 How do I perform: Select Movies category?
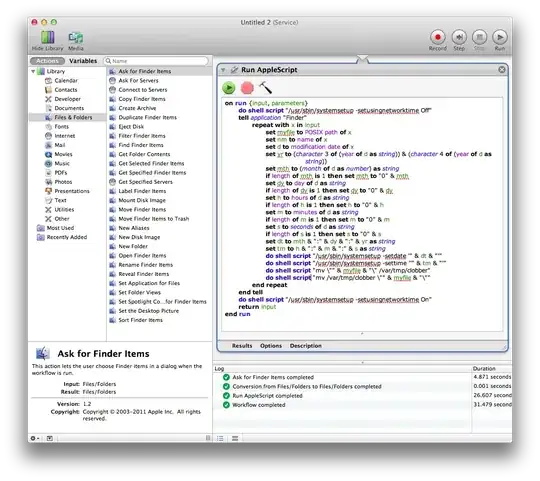coord(63,154)
